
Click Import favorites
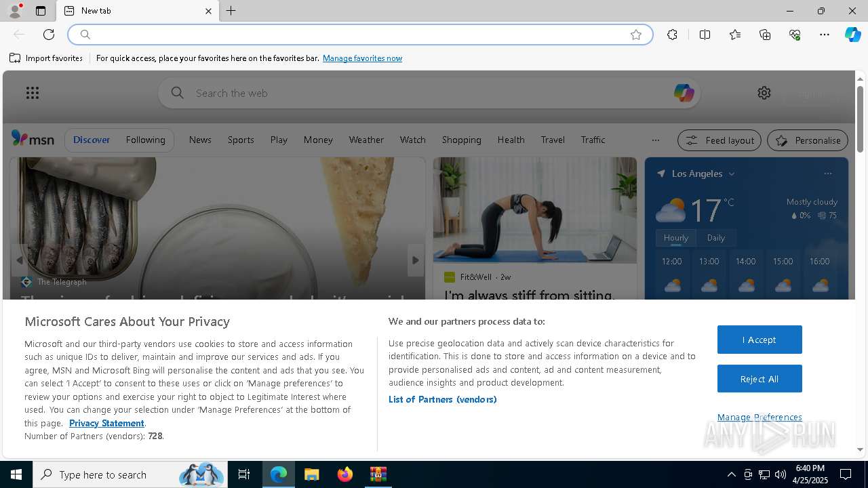[46, 58]
